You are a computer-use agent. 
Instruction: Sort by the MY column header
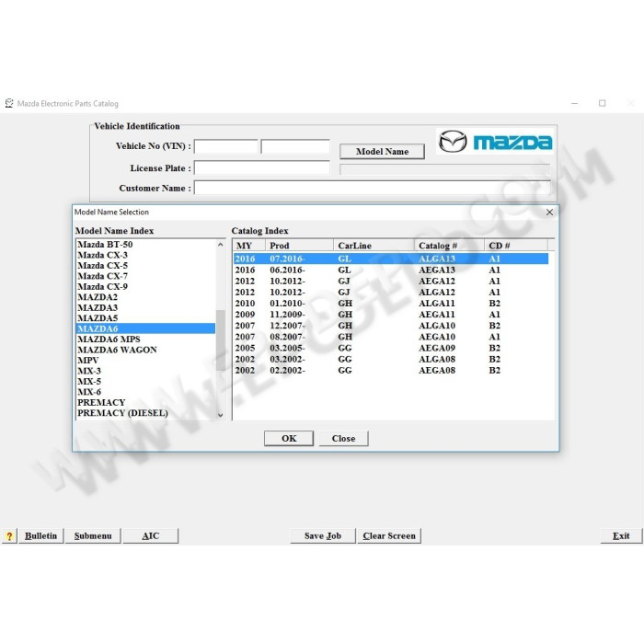(x=249, y=246)
